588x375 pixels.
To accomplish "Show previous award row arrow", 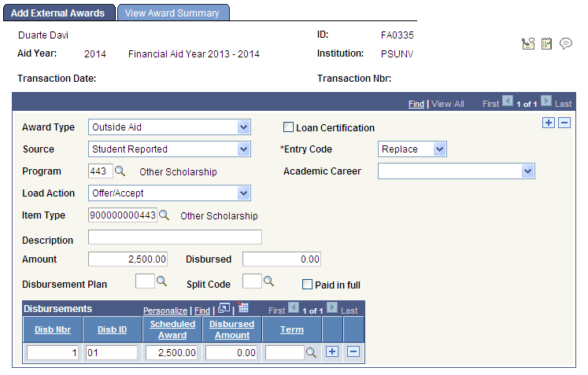I will 508,101.
